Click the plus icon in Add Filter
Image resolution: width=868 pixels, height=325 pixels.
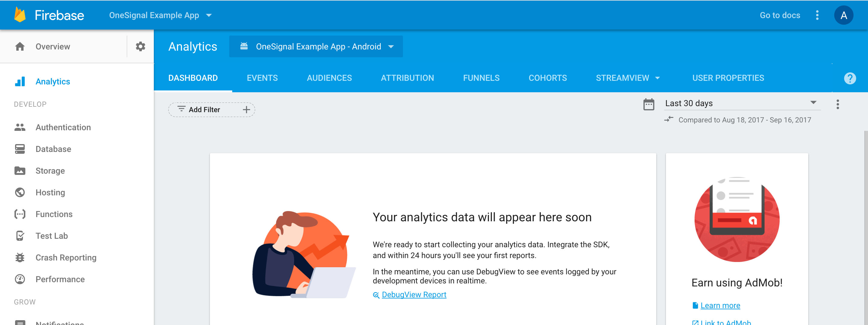tap(246, 109)
